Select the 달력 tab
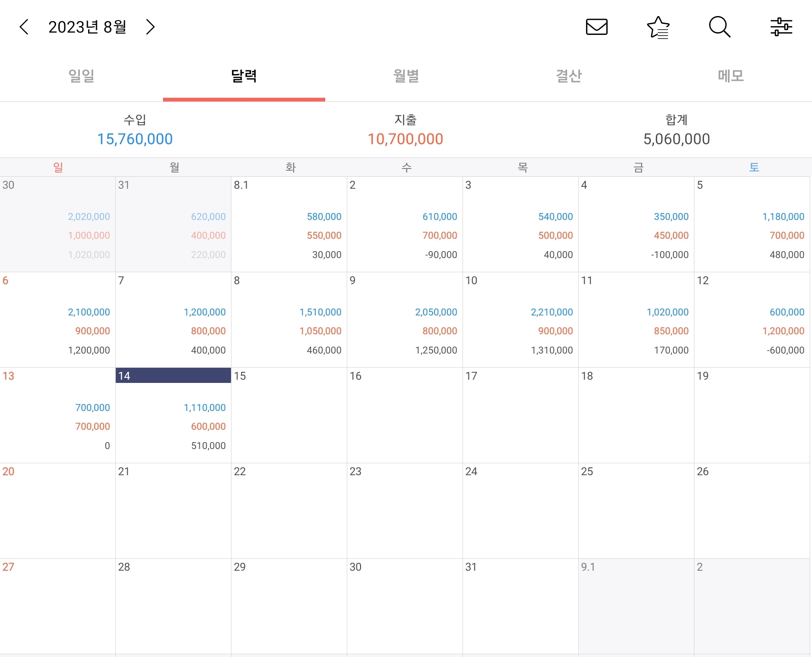 coord(244,76)
